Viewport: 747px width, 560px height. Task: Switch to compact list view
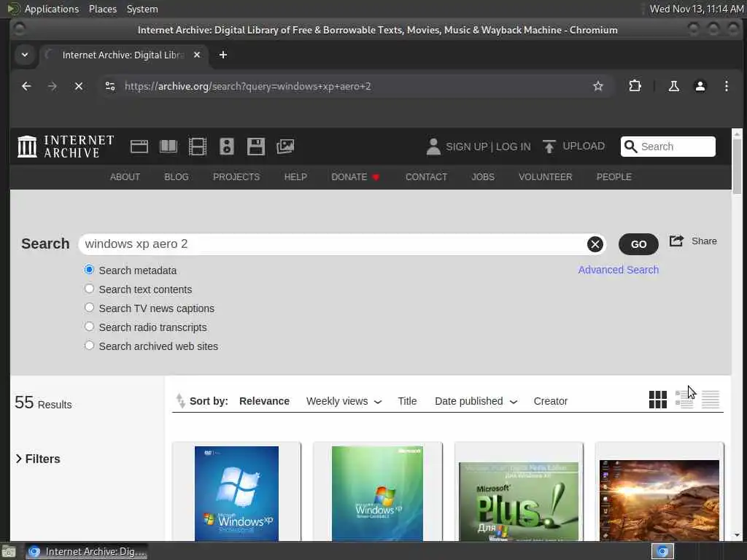[711, 400]
